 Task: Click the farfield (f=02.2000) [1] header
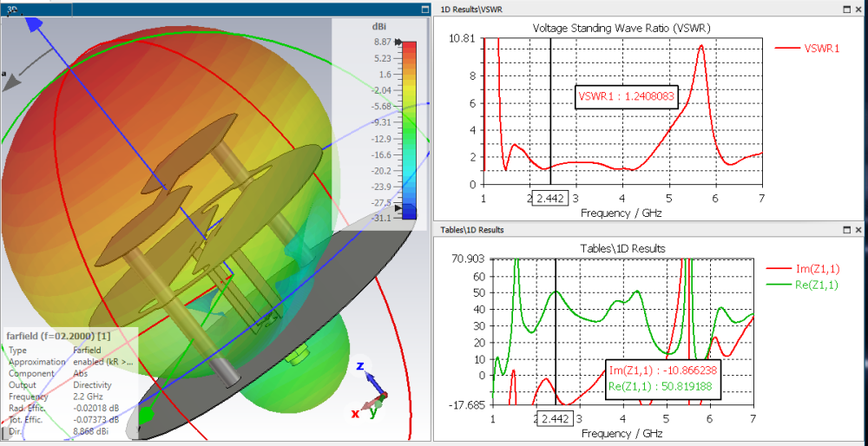(x=57, y=336)
